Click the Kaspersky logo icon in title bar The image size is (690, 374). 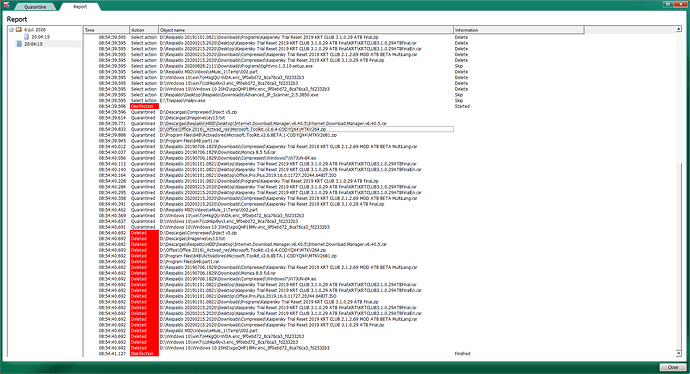pyautogui.click(x=6, y=5)
